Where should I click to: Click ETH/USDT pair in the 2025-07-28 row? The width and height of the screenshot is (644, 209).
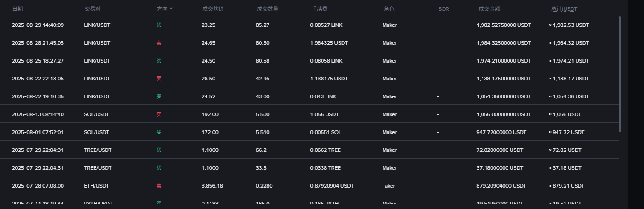click(96, 186)
